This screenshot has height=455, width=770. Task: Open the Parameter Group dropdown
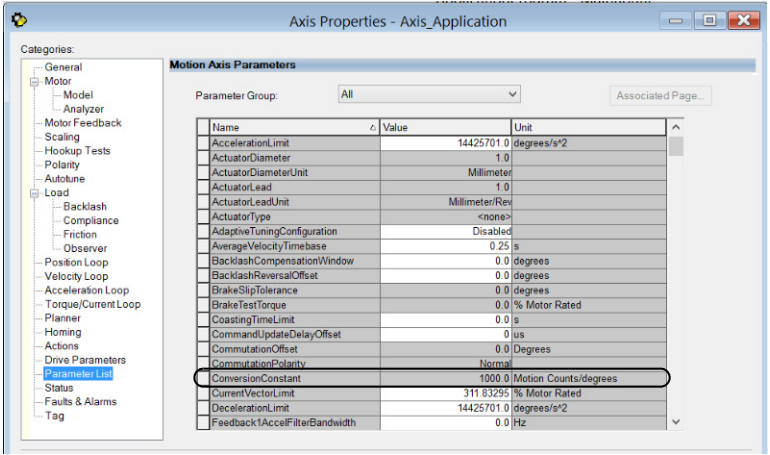[x=430, y=94]
